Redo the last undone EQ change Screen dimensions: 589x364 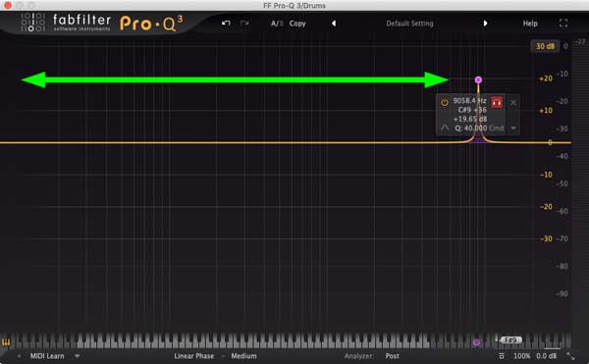[x=244, y=24]
